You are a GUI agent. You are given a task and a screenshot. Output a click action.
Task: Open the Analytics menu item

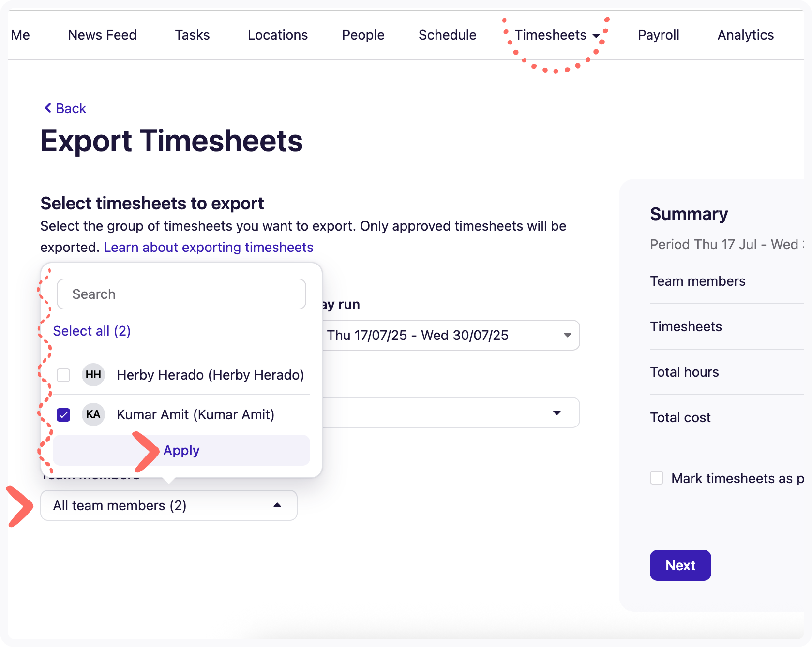point(745,35)
